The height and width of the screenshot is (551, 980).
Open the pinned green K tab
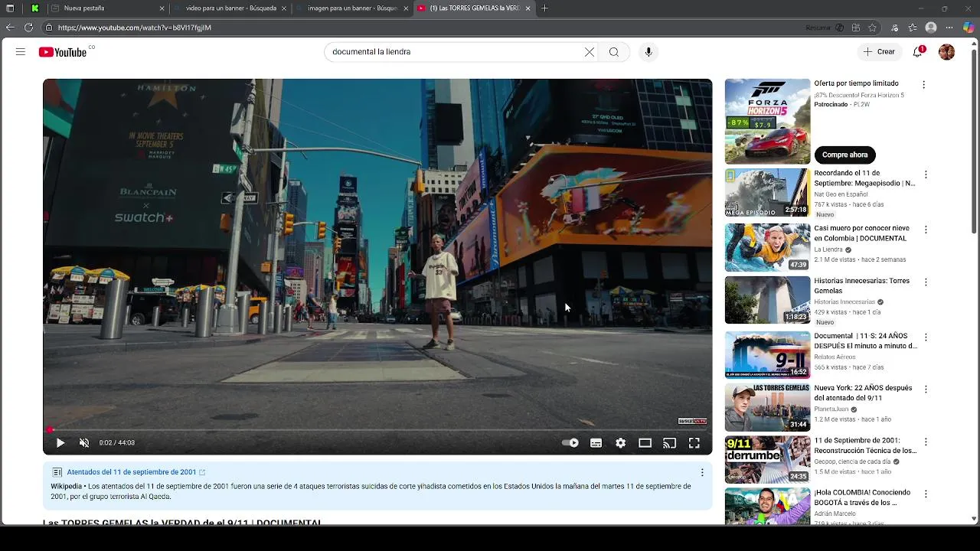pyautogui.click(x=34, y=8)
